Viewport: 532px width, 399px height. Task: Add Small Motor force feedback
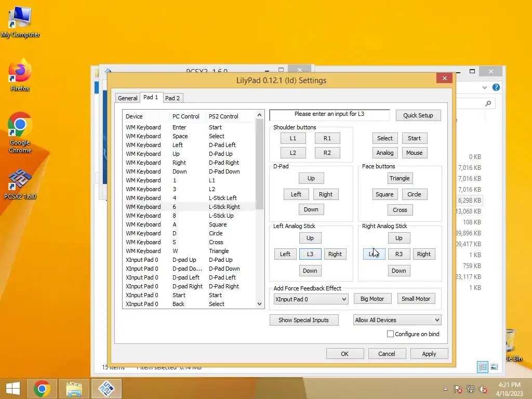point(416,299)
